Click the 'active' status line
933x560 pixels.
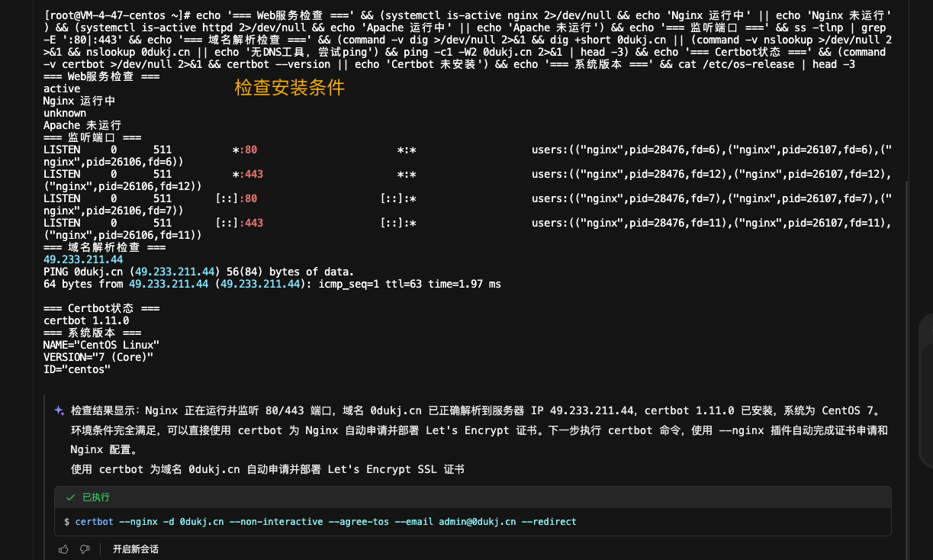point(62,89)
